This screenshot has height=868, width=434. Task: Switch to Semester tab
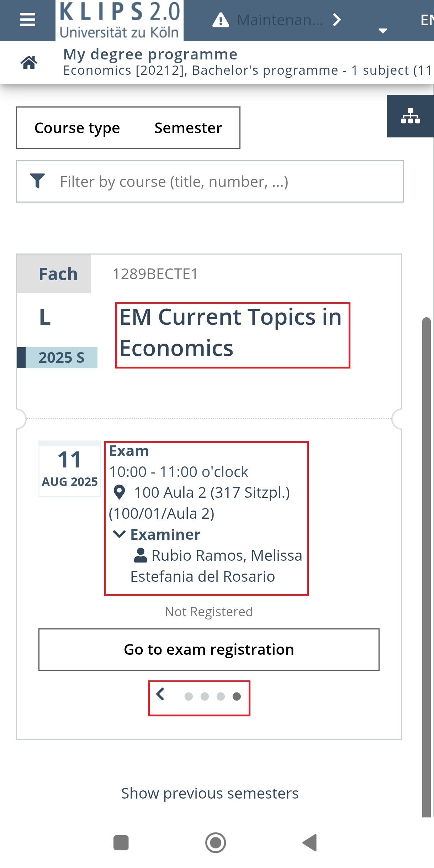click(188, 128)
